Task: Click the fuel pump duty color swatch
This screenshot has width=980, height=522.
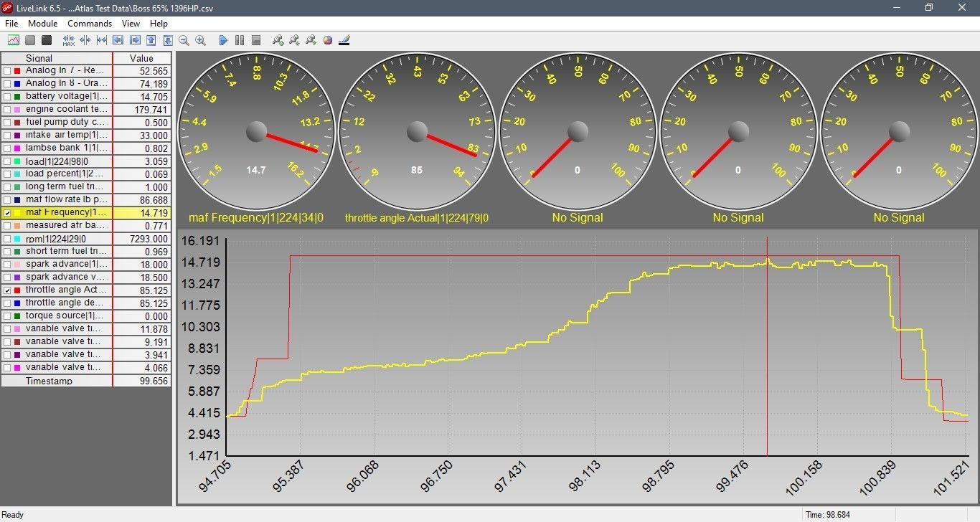Action: 17,123
